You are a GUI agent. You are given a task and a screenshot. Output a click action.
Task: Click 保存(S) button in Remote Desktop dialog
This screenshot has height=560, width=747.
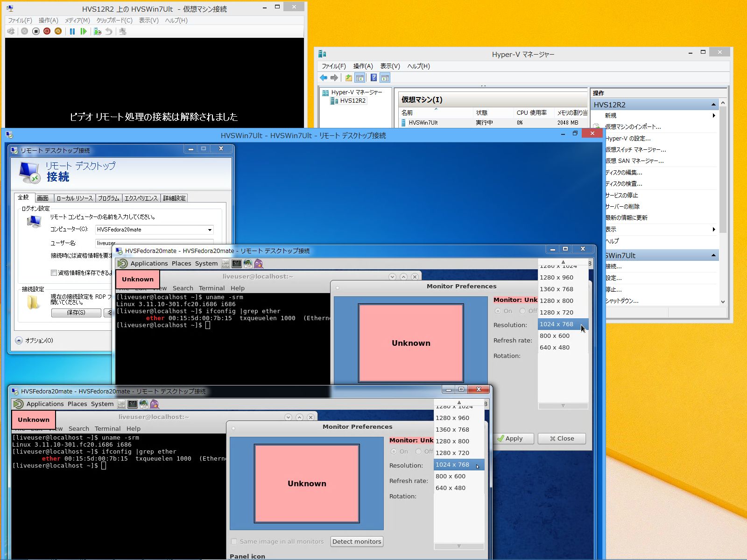coord(76,313)
